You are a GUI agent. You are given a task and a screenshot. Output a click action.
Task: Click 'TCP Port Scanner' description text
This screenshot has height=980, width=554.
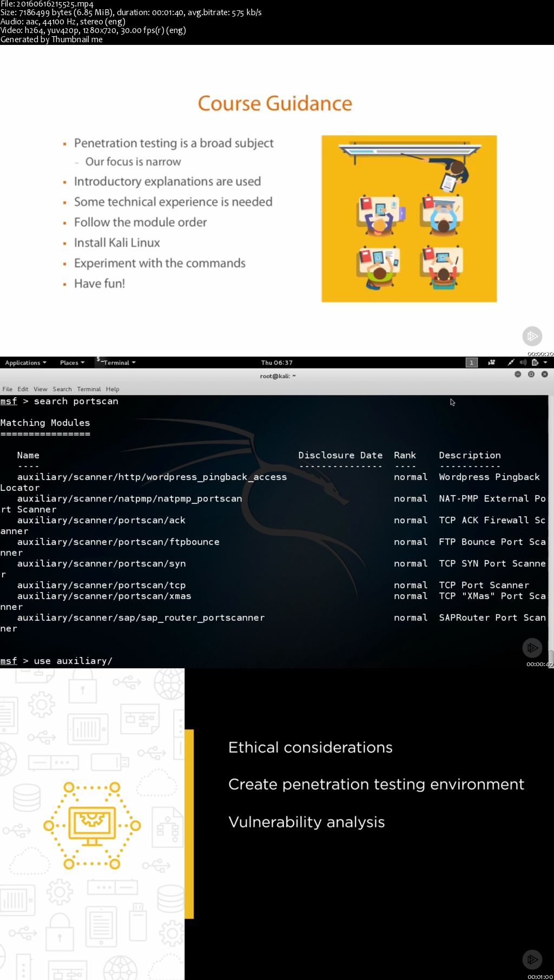point(484,585)
